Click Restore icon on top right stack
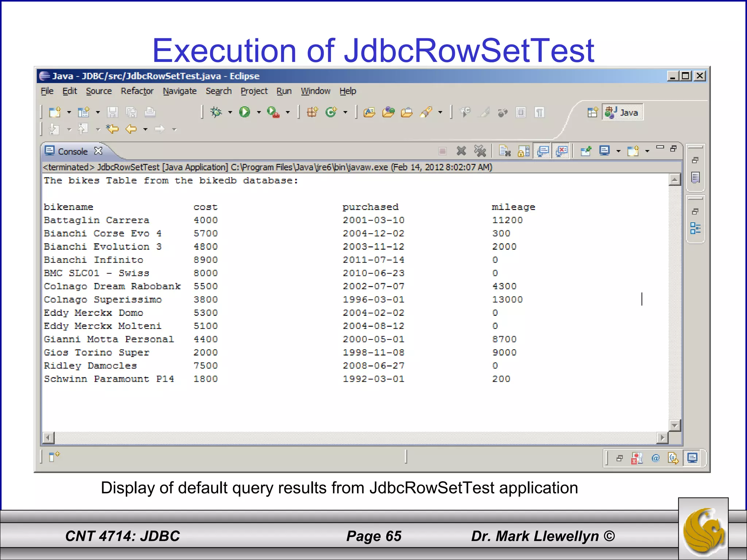 point(695,160)
